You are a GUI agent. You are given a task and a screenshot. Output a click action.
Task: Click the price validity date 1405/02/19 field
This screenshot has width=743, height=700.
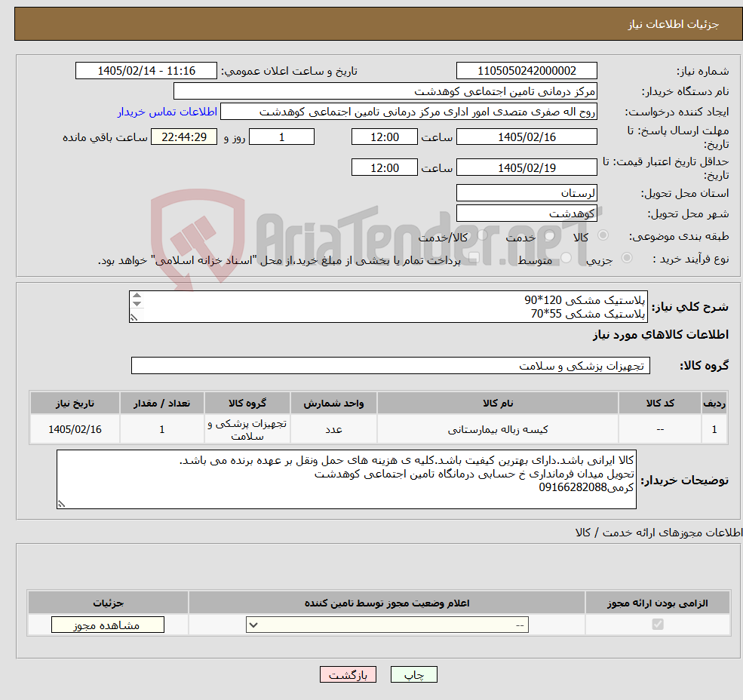(527, 167)
